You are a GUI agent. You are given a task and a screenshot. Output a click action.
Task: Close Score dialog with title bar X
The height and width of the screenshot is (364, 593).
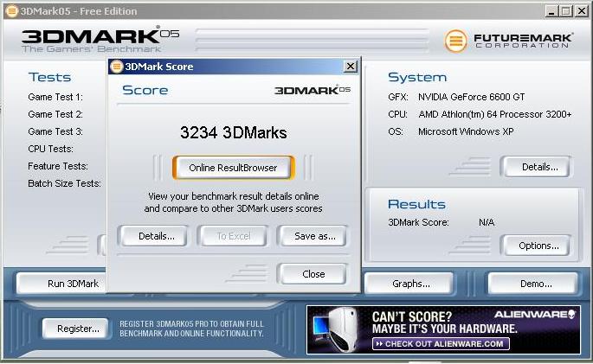[351, 67]
